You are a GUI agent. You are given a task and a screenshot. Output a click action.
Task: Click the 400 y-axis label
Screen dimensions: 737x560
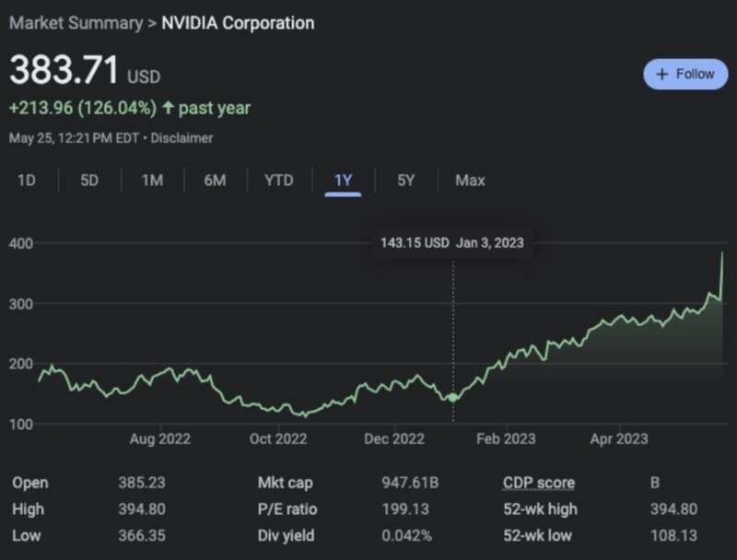21,243
